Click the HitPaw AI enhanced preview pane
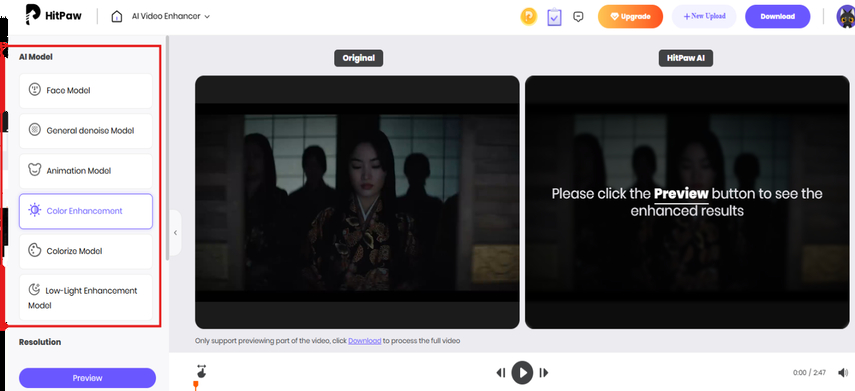 (687, 202)
